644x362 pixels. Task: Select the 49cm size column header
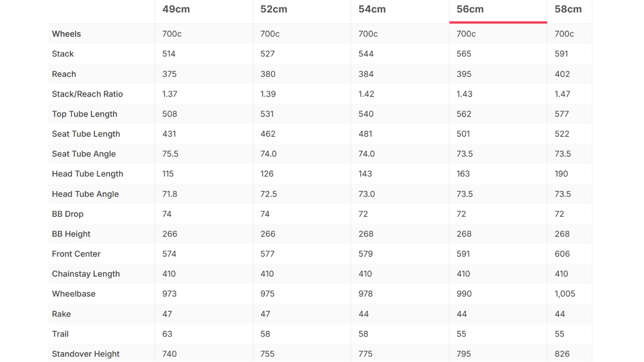176,10
